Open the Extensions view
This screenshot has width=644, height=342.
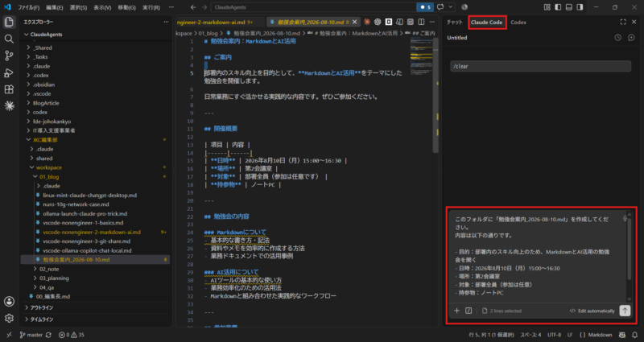pyautogui.click(x=9, y=89)
